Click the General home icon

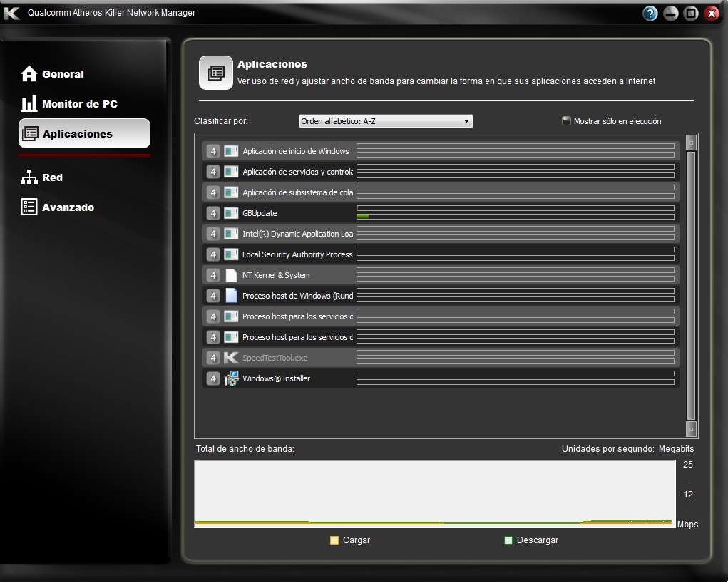(29, 74)
